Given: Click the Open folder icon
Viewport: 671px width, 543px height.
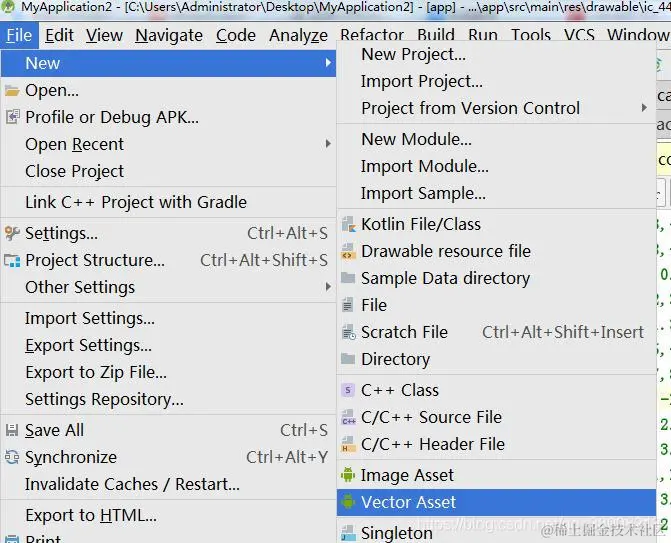Looking at the screenshot, I should pos(12,90).
